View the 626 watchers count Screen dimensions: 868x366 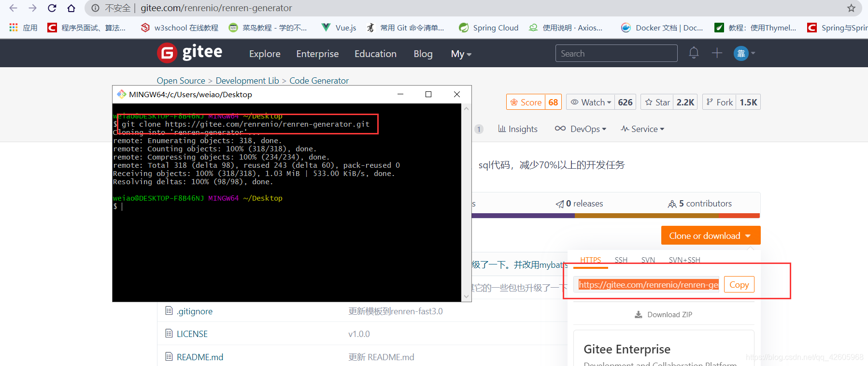625,102
